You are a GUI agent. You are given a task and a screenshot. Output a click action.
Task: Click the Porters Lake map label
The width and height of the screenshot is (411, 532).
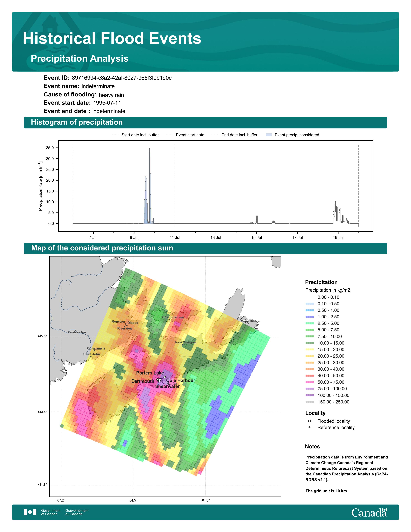pos(150,373)
